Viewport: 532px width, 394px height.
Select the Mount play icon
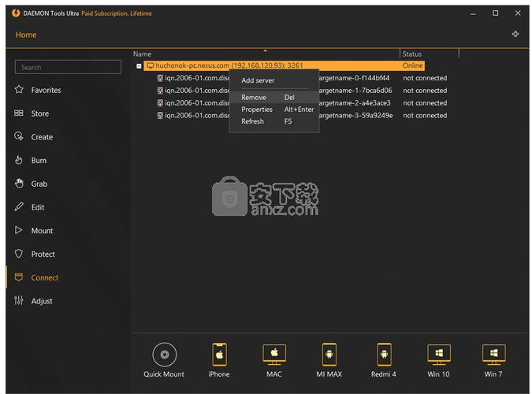coord(19,230)
